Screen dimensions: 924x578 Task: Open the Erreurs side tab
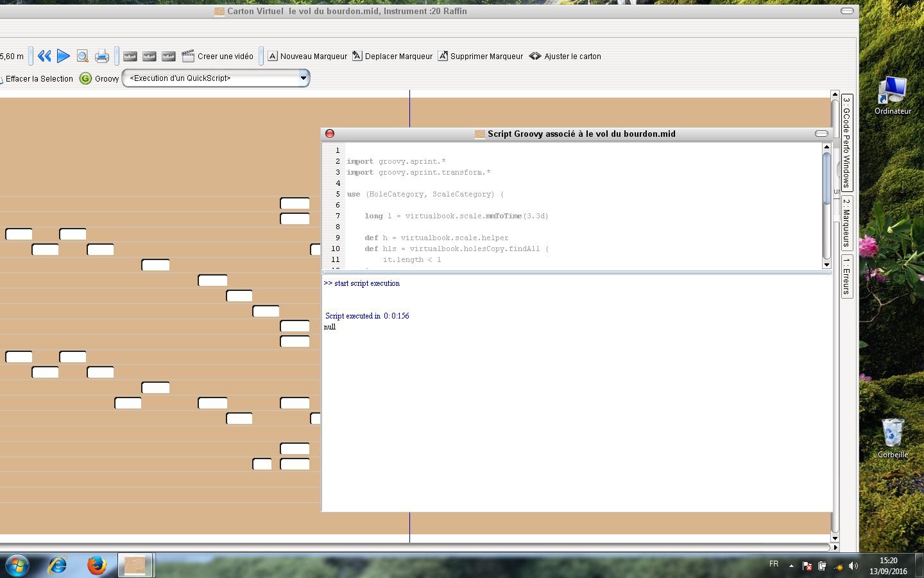[846, 276]
